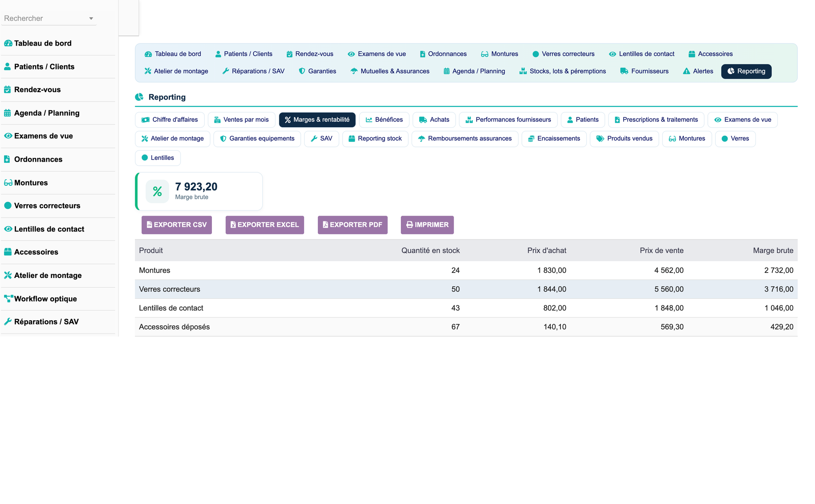Click the Tableau de bord gauge icon in sidebar
The image size is (815, 504).
coord(8,43)
